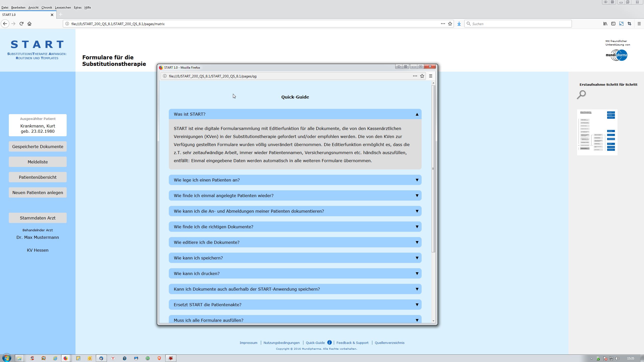Click the Quick-Guide footer link
Image resolution: width=644 pixels, height=362 pixels.
pyautogui.click(x=315, y=343)
